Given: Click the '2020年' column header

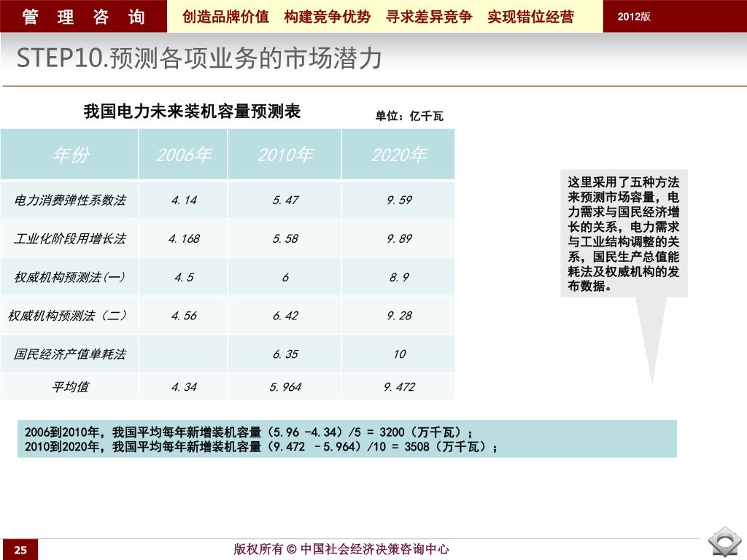Looking at the screenshot, I should coord(399,155).
